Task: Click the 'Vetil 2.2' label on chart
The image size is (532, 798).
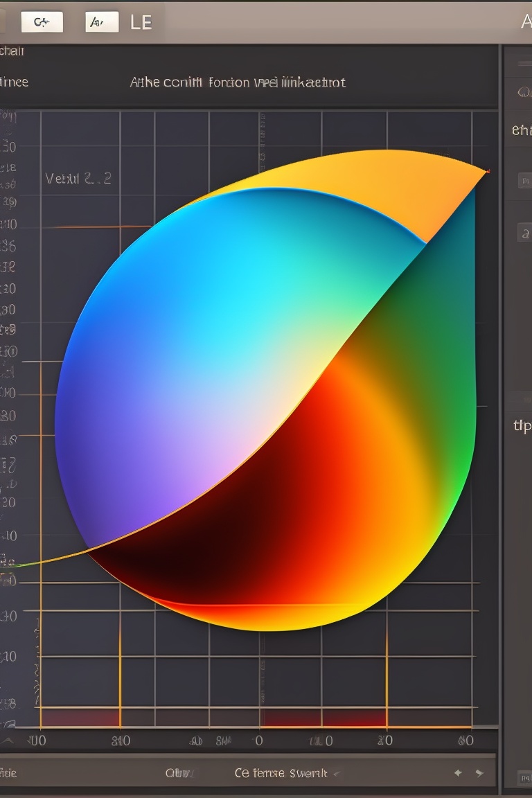Action: click(x=78, y=179)
